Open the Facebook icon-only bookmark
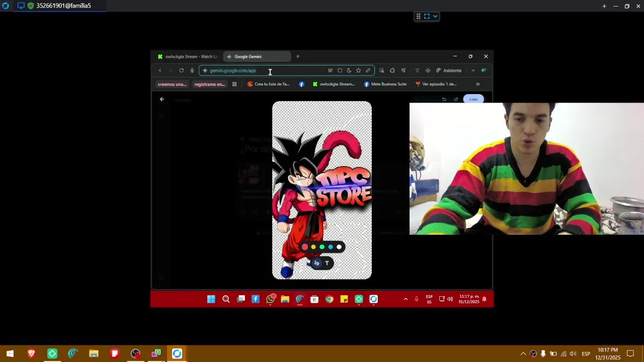Screen dimensions: 644x362 click(x=301, y=84)
